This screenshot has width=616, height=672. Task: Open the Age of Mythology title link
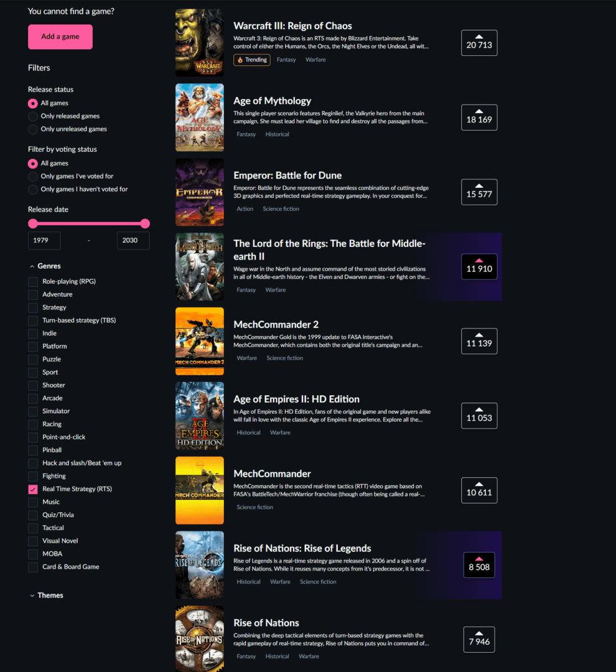(272, 101)
